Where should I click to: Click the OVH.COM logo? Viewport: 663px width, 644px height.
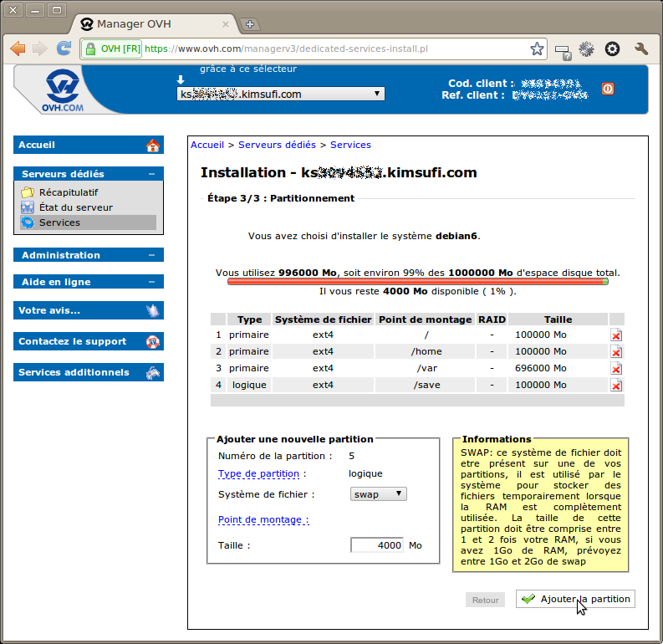[x=62, y=90]
